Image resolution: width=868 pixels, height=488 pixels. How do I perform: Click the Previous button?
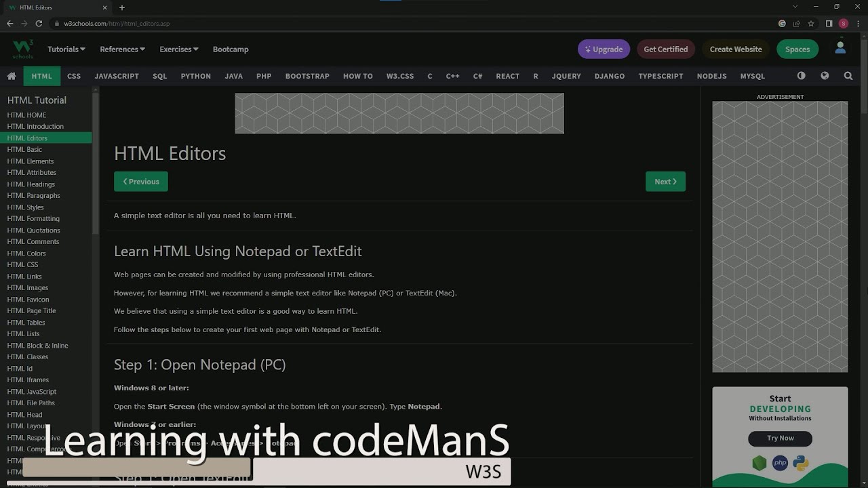coord(141,182)
